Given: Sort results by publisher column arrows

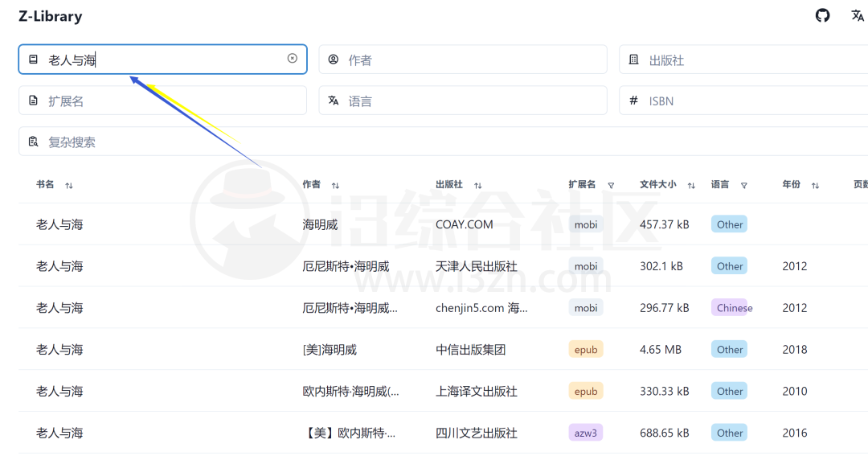Looking at the screenshot, I should [x=478, y=186].
